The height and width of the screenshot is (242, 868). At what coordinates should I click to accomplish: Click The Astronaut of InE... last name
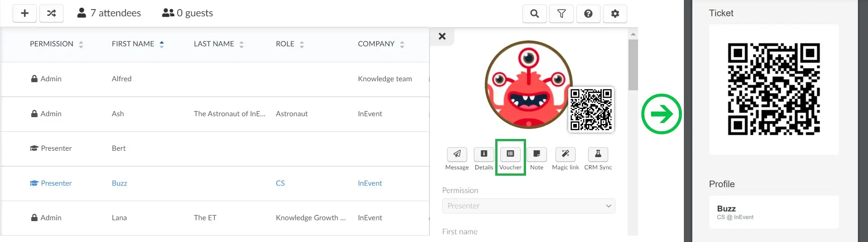point(229,114)
